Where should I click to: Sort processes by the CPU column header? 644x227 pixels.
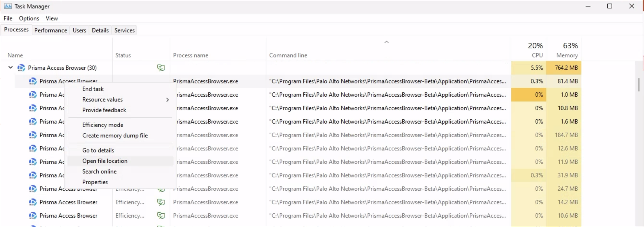pos(537,55)
